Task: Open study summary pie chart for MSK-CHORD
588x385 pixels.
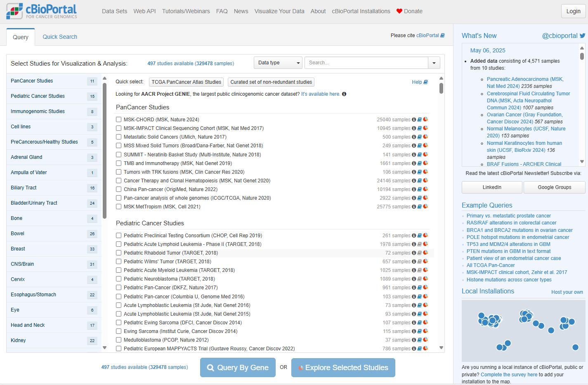Action: [425, 119]
